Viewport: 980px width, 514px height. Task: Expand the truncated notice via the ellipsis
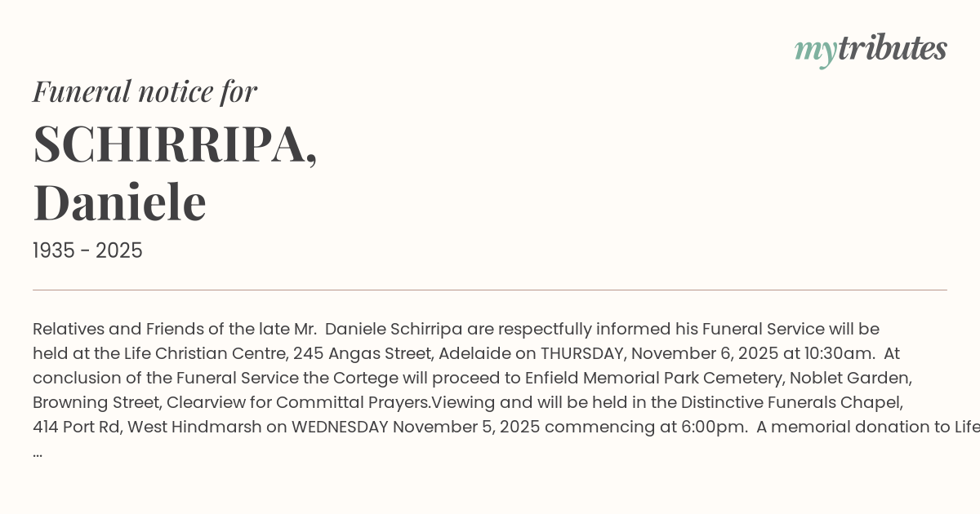pyautogui.click(x=38, y=452)
